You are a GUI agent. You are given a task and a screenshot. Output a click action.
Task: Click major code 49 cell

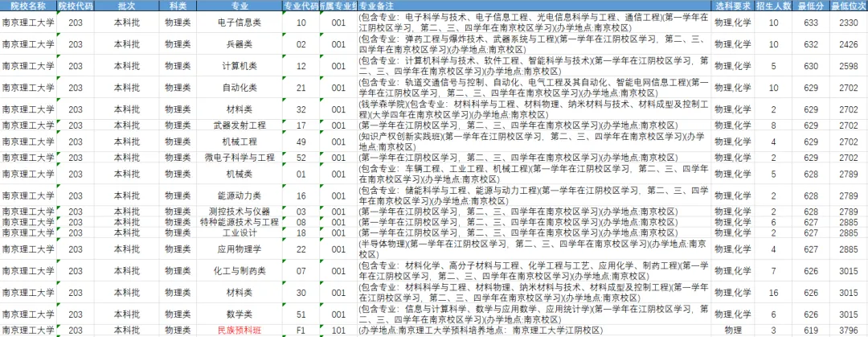pyautogui.click(x=301, y=142)
